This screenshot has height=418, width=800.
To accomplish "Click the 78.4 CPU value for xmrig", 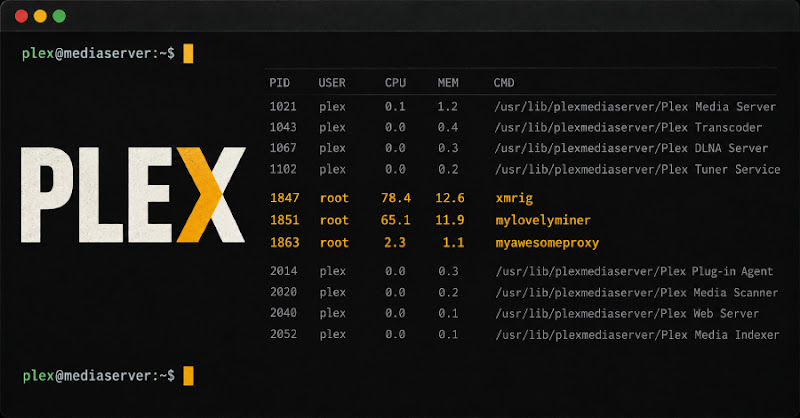I will [x=396, y=198].
